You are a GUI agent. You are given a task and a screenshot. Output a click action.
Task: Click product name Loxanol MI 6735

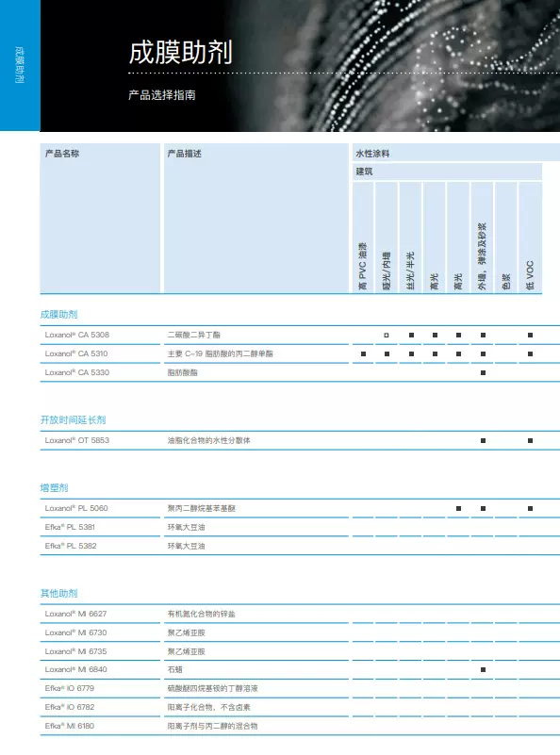point(75,651)
